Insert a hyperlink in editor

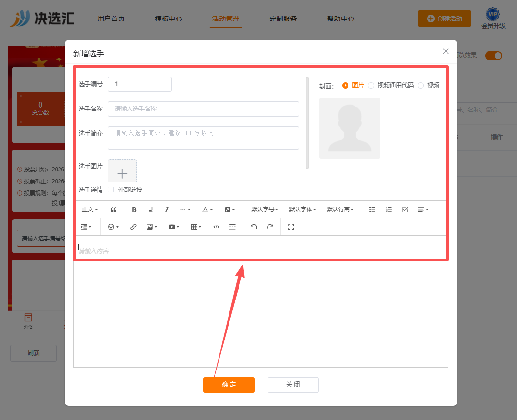pyautogui.click(x=133, y=227)
